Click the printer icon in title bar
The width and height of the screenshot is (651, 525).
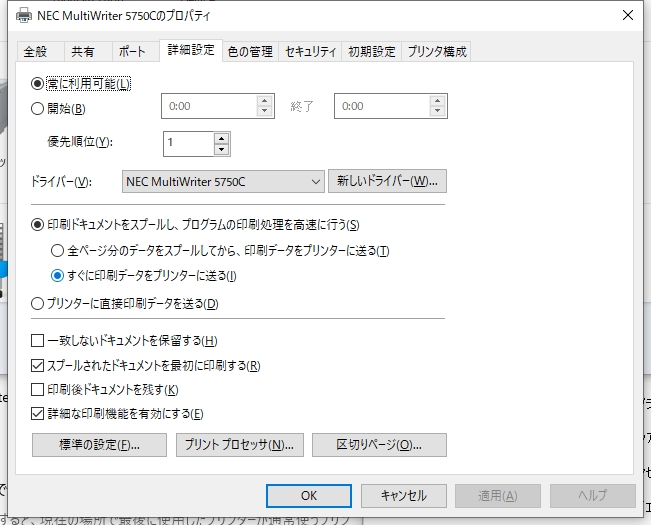(x=24, y=16)
